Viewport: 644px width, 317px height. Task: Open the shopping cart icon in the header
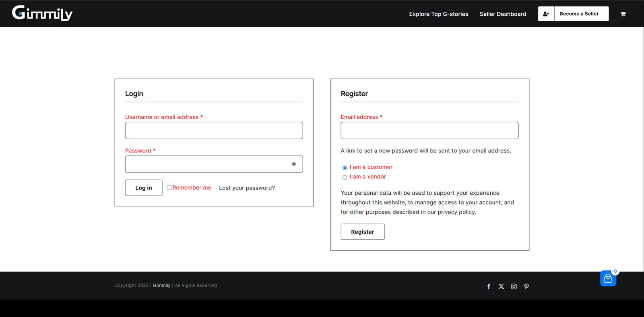tap(623, 14)
